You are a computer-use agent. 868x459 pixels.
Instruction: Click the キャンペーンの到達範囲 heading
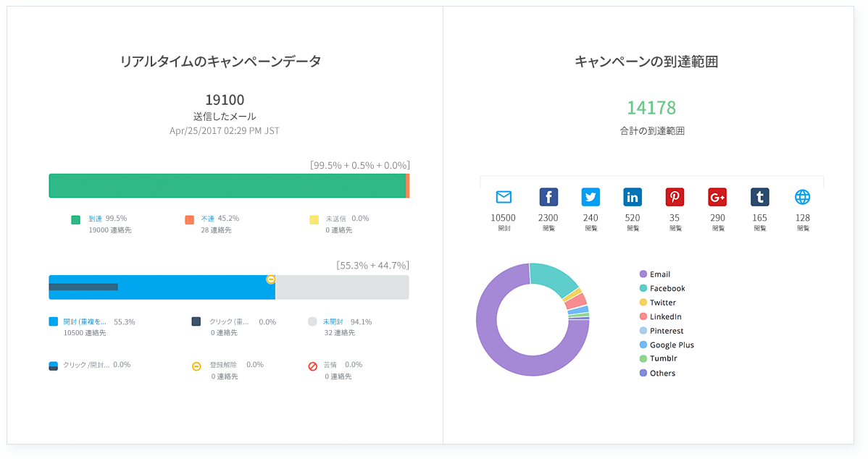tap(646, 62)
